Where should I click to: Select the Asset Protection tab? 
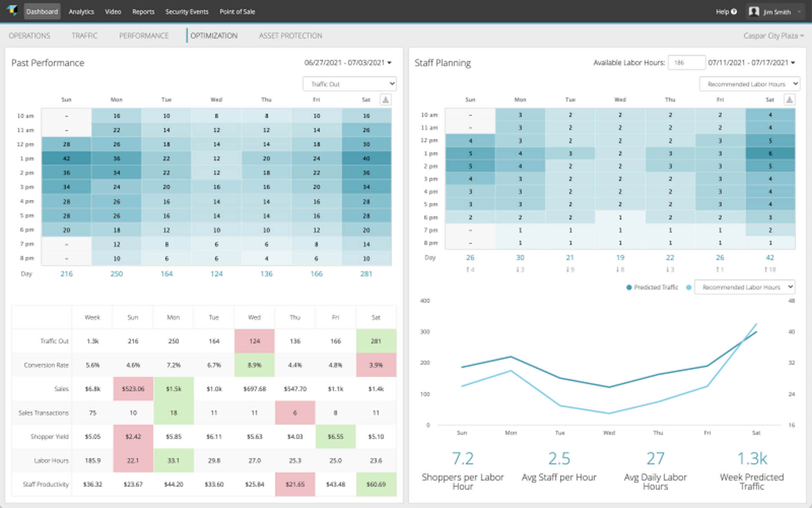pos(291,36)
